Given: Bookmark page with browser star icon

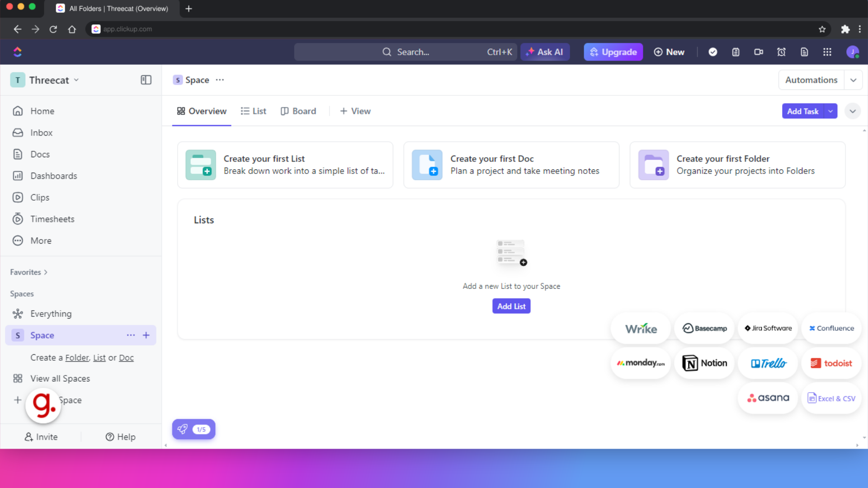Looking at the screenshot, I should pyautogui.click(x=822, y=29).
